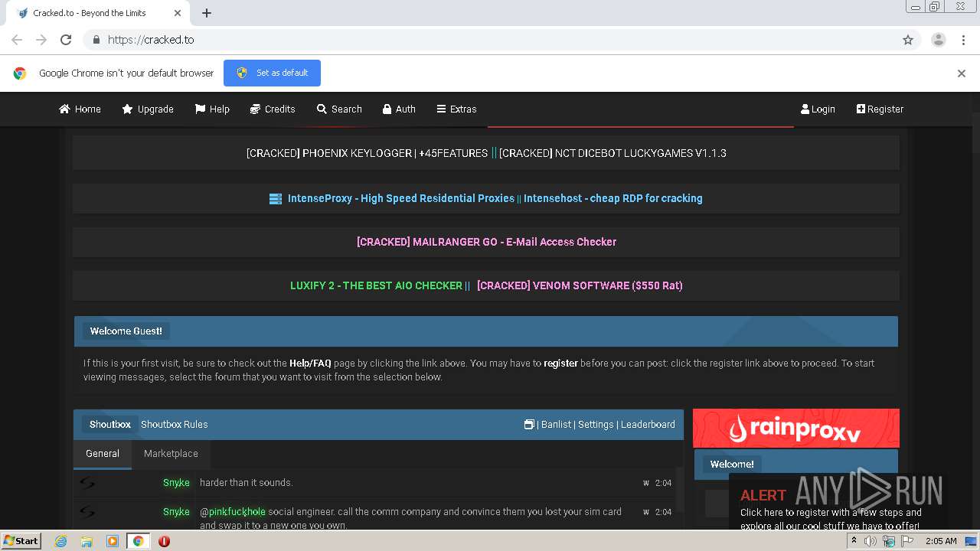Click the Register link in navbar
This screenshot has width=980, height=551.
click(x=880, y=109)
